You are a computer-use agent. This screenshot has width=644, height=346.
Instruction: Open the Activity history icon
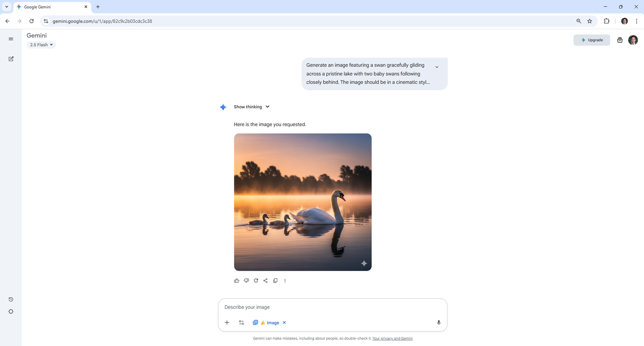pyautogui.click(x=11, y=299)
